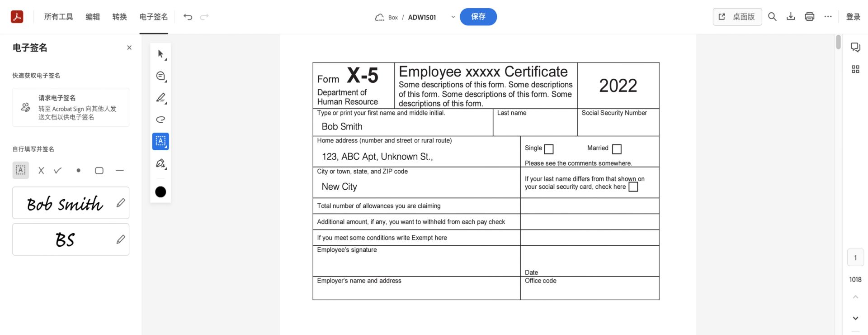Screen dimensions: 868x335
Task: Click the 登录 link
Action: coord(853,17)
